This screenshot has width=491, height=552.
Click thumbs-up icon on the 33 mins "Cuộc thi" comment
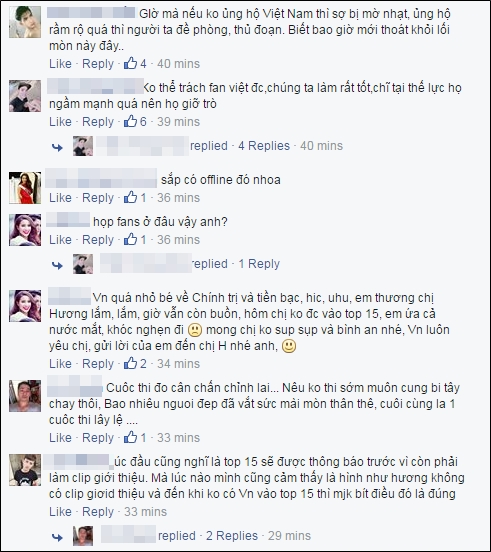pos(130,437)
